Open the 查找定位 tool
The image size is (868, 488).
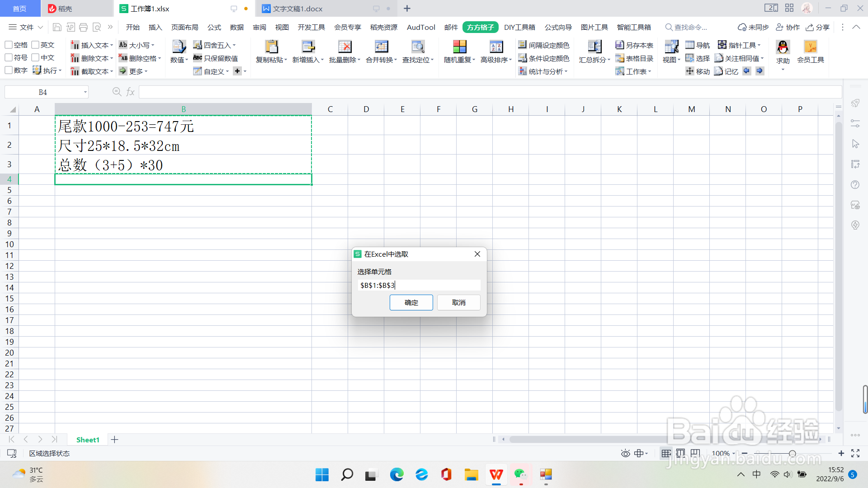tap(417, 47)
